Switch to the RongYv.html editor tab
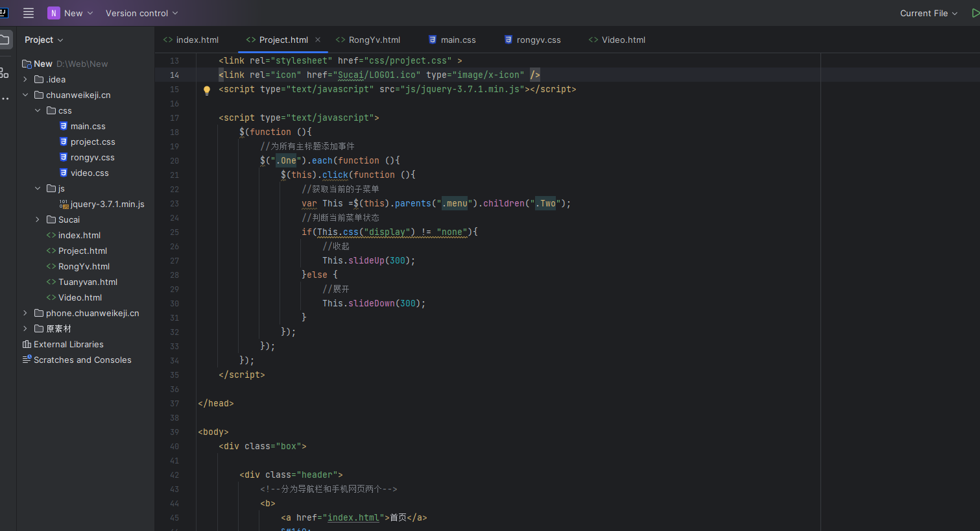980x531 pixels. click(x=368, y=40)
